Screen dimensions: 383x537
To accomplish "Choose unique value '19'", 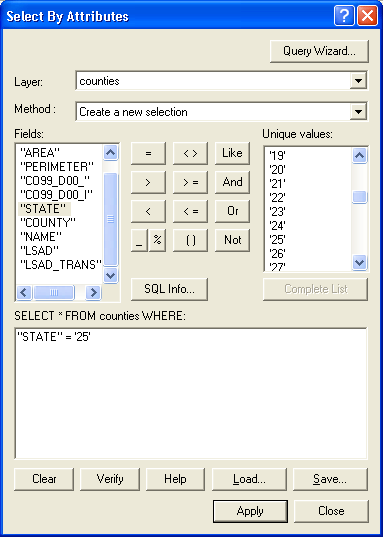I will 277,156.
